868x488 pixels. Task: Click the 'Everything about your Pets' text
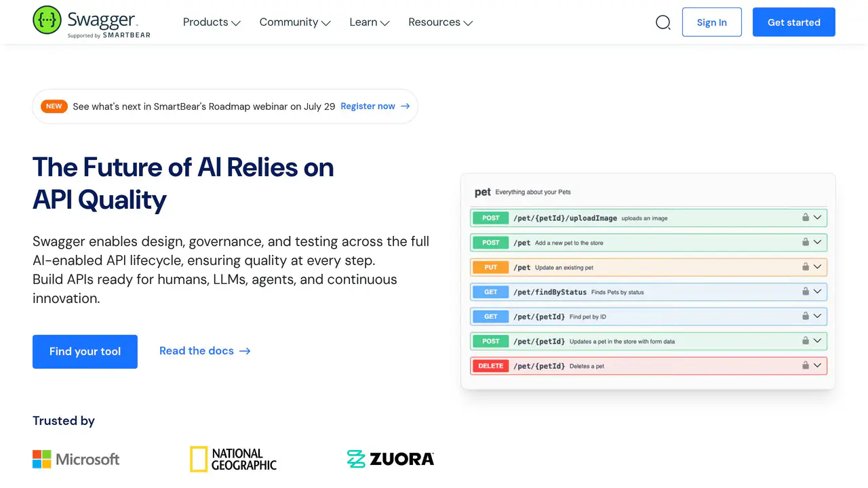pos(533,192)
